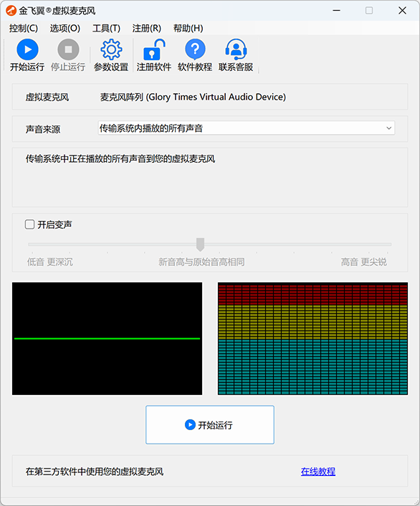Viewport: 420px width, 506px height.
Task: Open the 工具(T) menu
Action: coord(106,29)
